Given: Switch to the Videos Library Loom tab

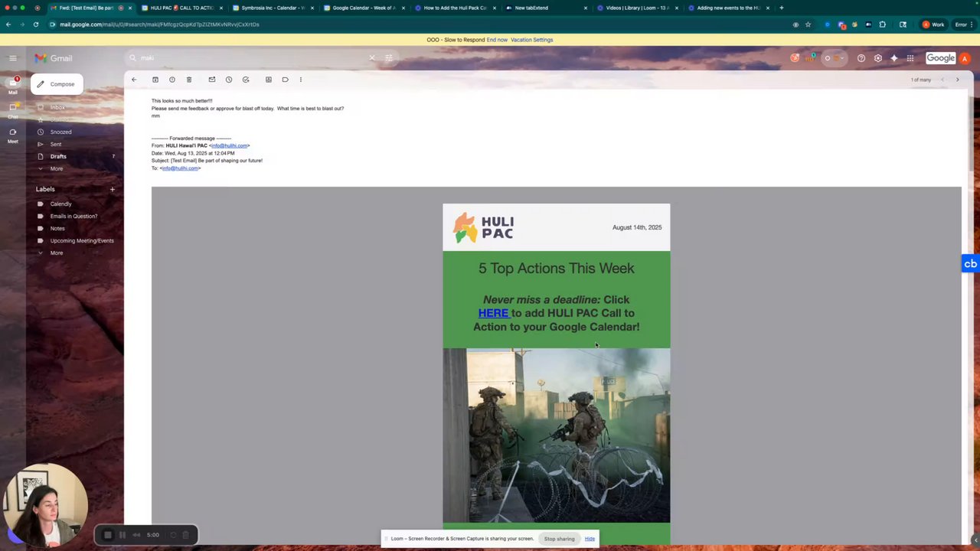Looking at the screenshot, I should (637, 8).
